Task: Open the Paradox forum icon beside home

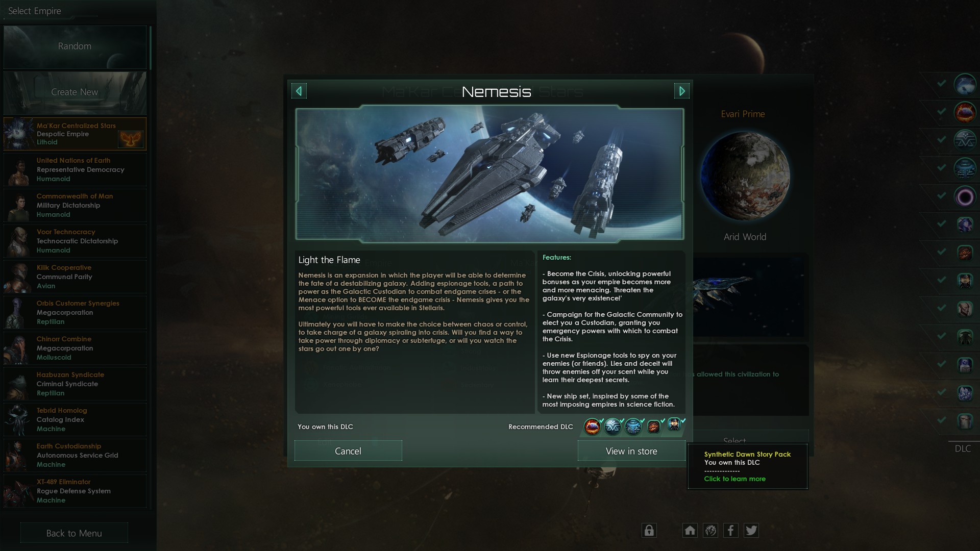Action: (x=710, y=531)
